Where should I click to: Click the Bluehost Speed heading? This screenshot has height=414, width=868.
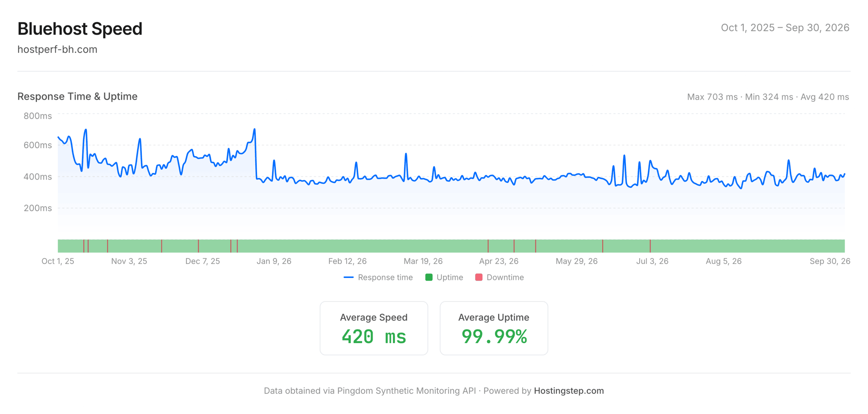[80, 29]
